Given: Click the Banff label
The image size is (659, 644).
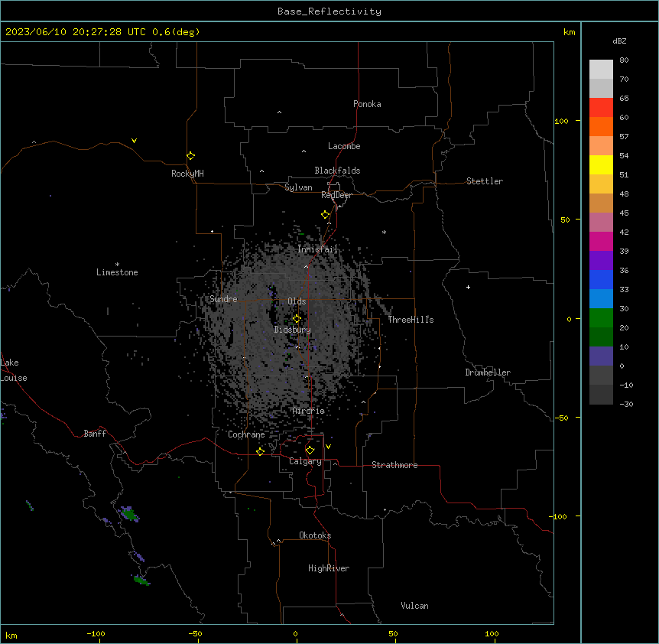Looking at the screenshot, I should 95,434.
